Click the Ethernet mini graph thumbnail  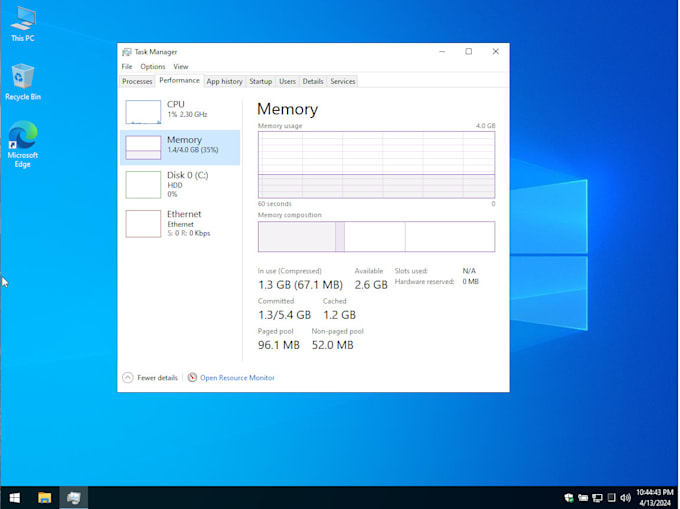[143, 224]
